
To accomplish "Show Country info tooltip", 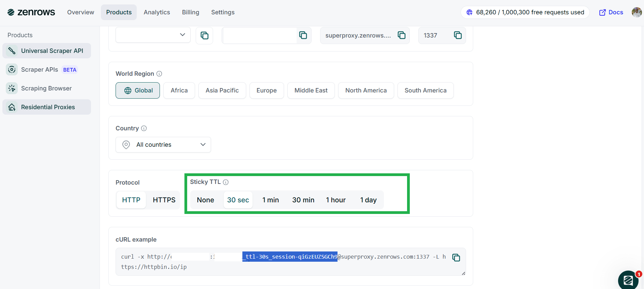I will [x=144, y=128].
